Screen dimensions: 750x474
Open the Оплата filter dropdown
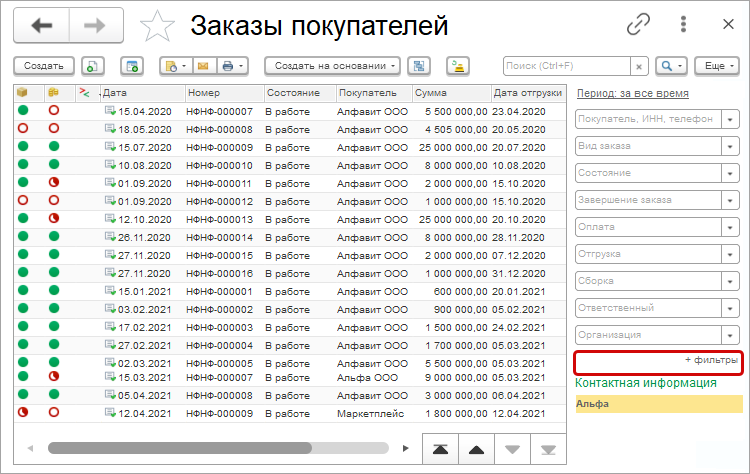(730, 227)
